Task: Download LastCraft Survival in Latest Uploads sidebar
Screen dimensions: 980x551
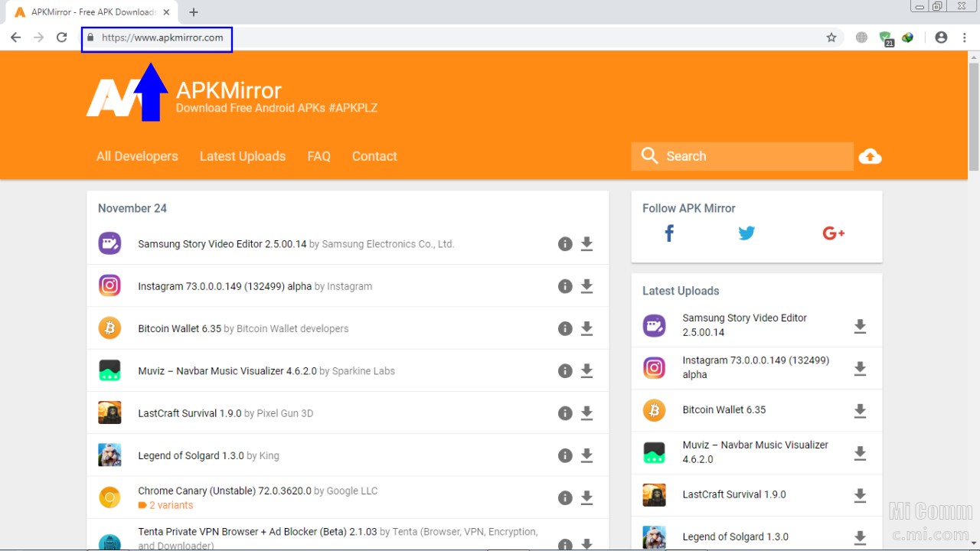Action: [x=860, y=495]
